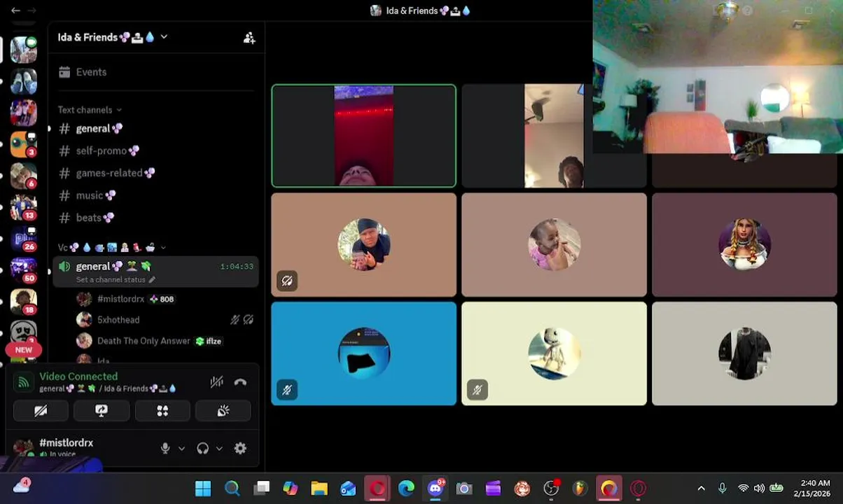Open the Ida & Friends server menu chevron

point(164,37)
